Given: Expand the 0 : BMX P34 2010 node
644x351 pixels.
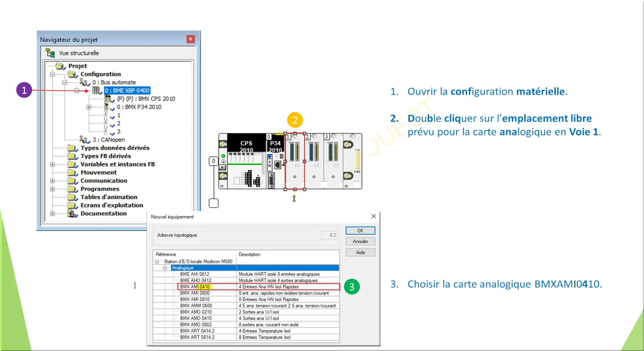Looking at the screenshot, I should [89, 107].
